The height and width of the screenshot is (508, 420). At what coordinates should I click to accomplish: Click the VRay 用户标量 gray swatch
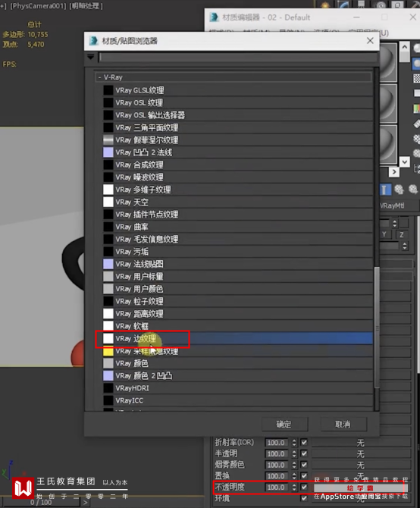coord(108,276)
